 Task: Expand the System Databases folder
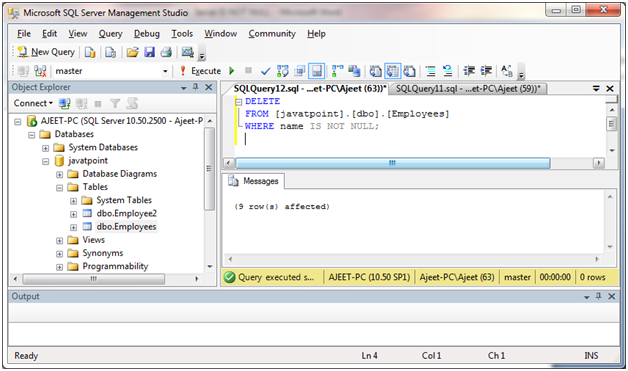click(46, 148)
